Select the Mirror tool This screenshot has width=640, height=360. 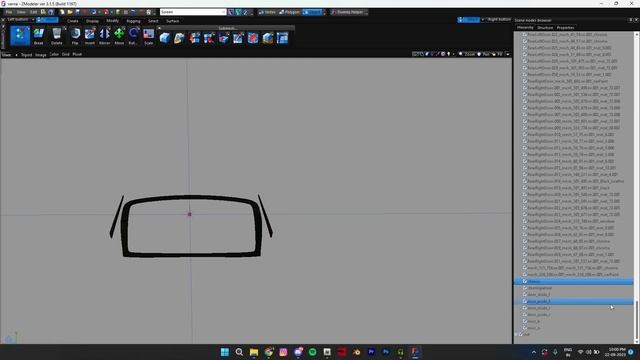[104, 36]
